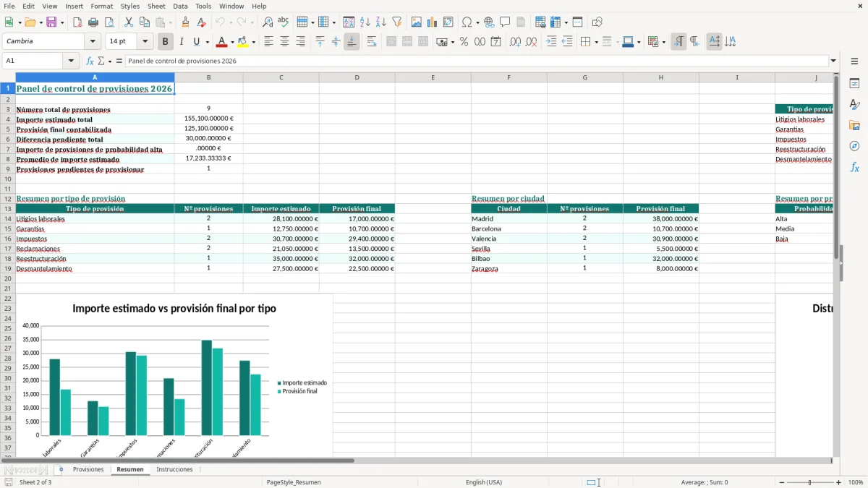
Task: Open sidebar Styles panel
Action: coord(854,105)
